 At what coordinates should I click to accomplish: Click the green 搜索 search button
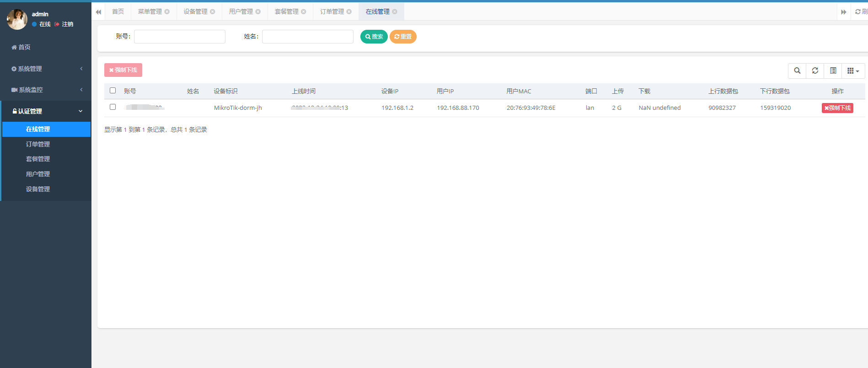tap(374, 37)
